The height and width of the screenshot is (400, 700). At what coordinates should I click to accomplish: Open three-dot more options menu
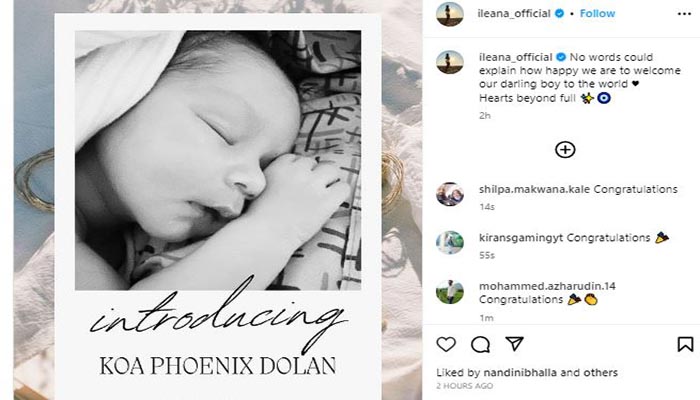click(x=684, y=14)
